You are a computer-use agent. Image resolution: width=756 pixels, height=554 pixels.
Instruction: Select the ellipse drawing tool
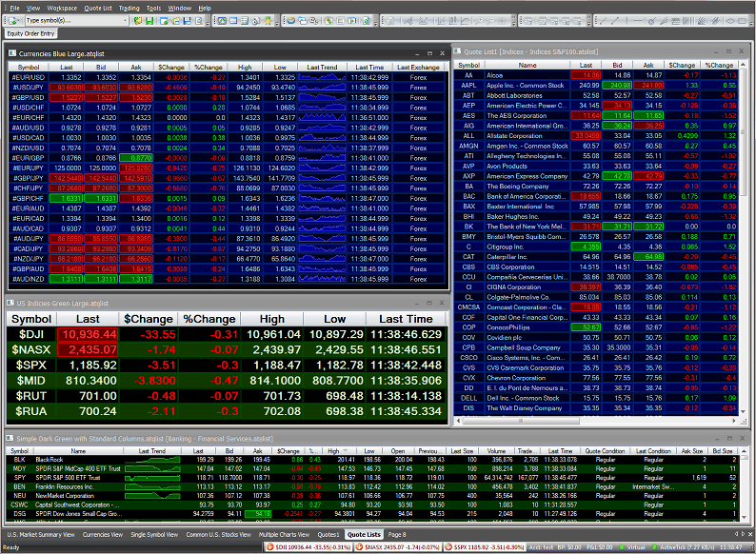[731, 21]
